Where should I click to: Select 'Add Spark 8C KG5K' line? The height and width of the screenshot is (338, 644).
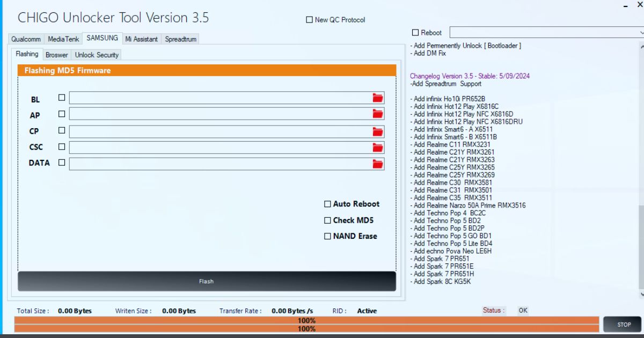441,282
